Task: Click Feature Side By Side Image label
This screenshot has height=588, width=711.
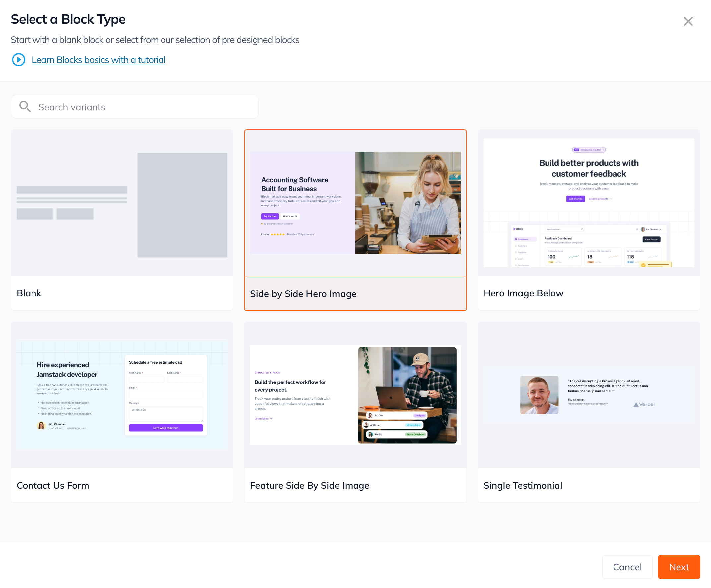Action: (x=309, y=486)
